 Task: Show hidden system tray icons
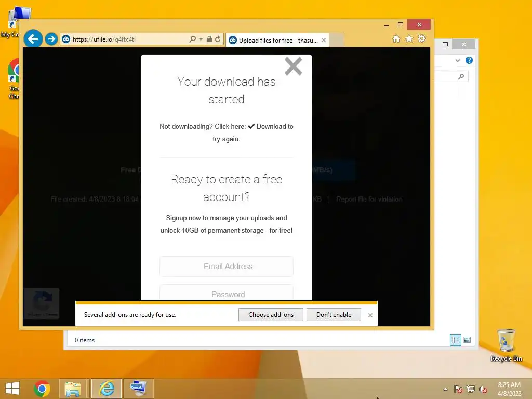(445, 389)
